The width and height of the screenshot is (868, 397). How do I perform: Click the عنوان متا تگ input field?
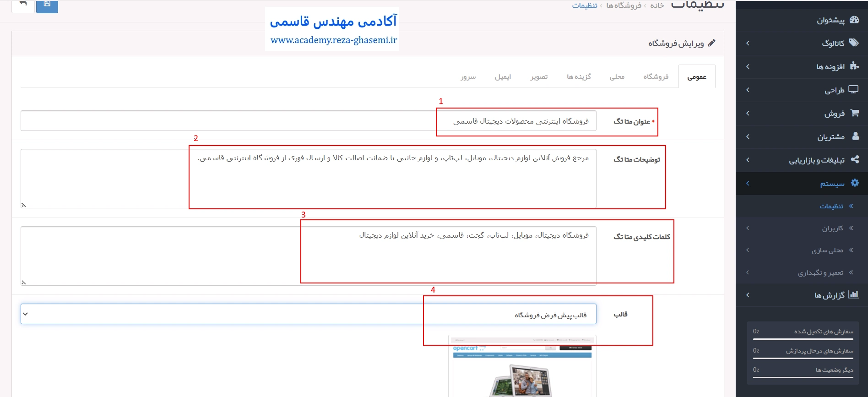click(309, 121)
